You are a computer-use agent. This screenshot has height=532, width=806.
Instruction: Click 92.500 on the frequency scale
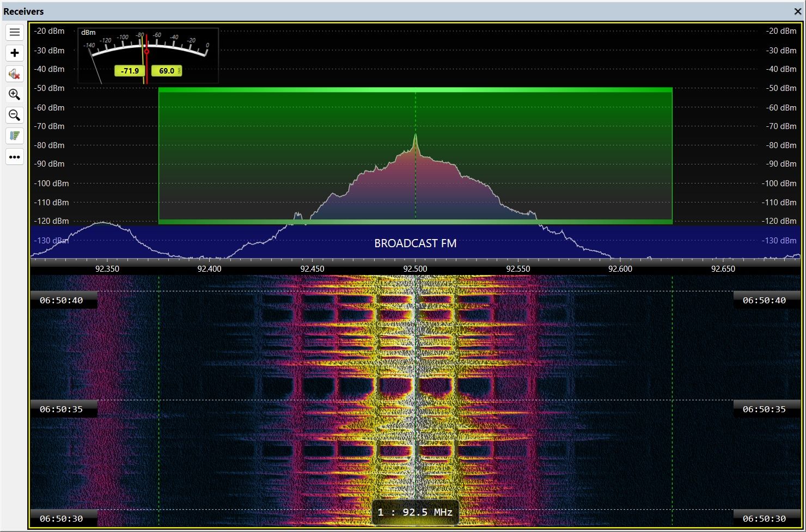415,268
